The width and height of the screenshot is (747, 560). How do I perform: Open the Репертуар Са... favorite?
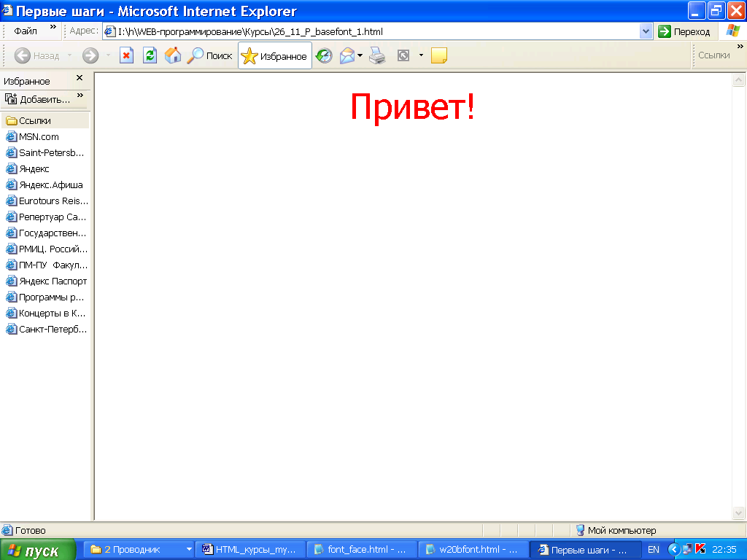(46, 217)
